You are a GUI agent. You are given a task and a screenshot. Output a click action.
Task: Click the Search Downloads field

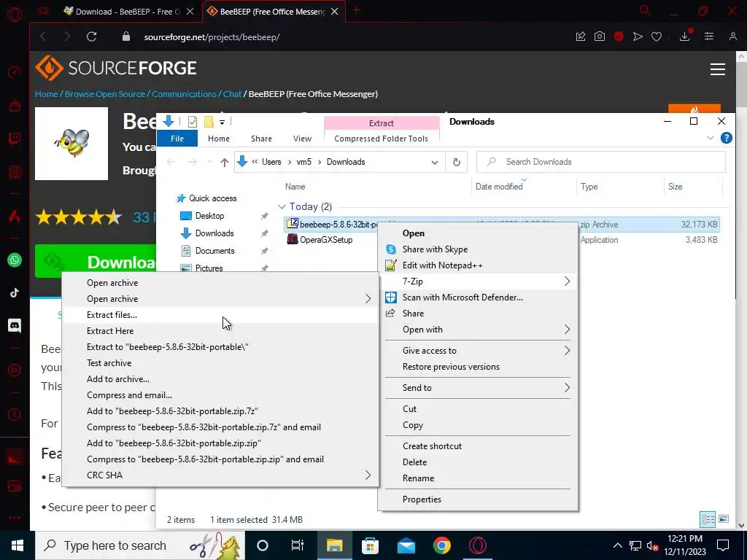[601, 162]
